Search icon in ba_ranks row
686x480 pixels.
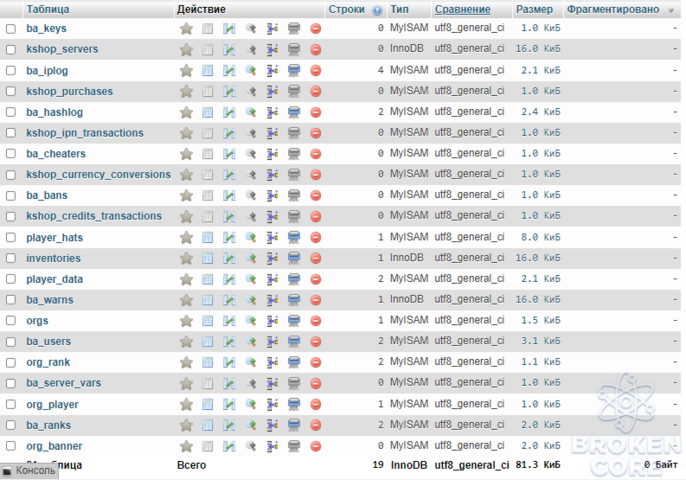point(251,425)
